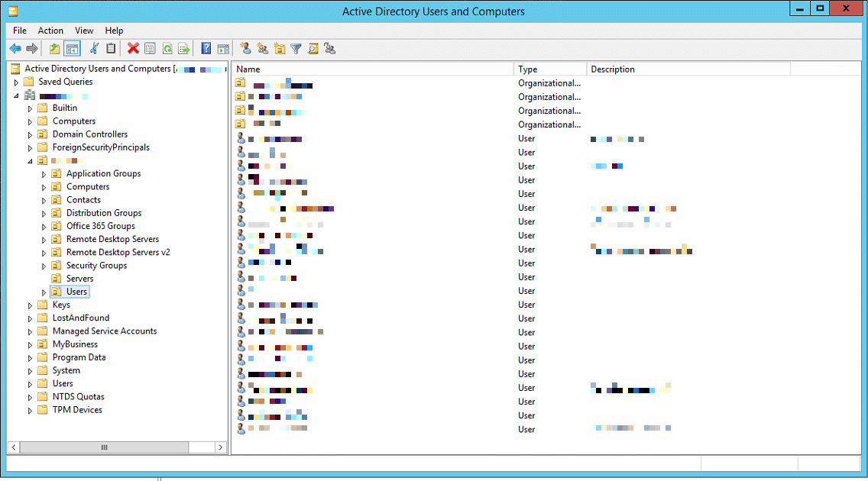The image size is (868, 481).
Task: Expand the Domain Controllers node
Action: click(x=31, y=134)
